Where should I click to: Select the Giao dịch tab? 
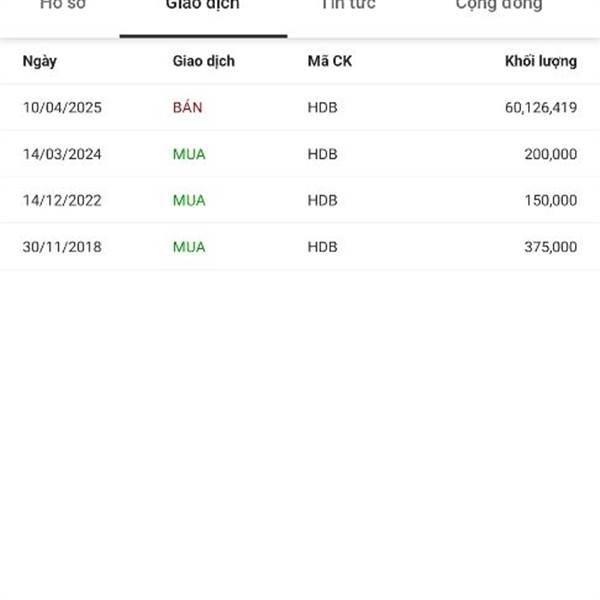(x=203, y=5)
